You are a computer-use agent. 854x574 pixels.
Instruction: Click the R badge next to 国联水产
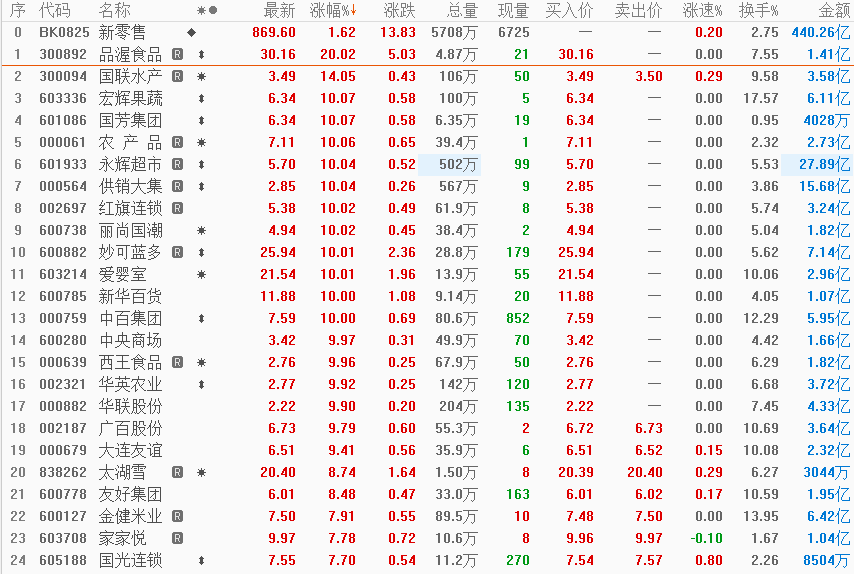178,76
